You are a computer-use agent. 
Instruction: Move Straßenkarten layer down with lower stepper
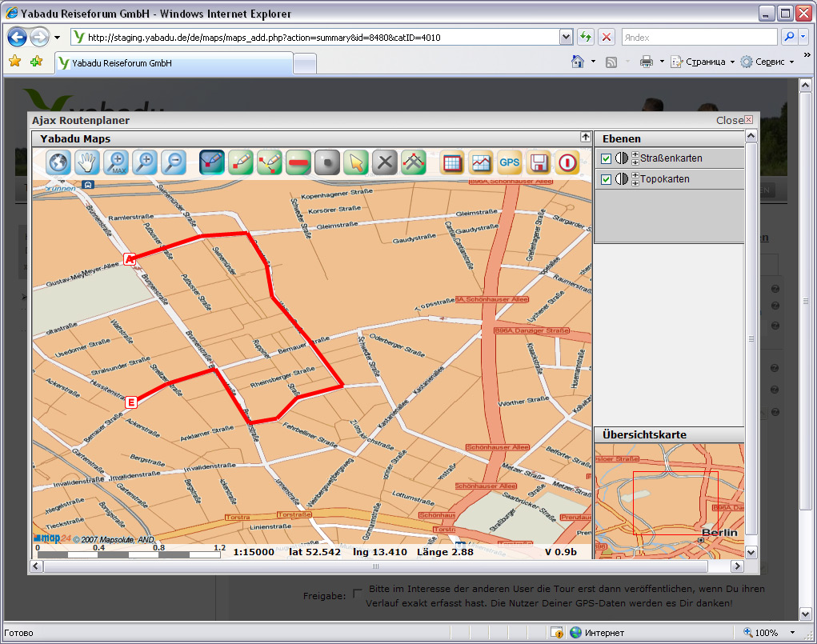[x=635, y=162]
